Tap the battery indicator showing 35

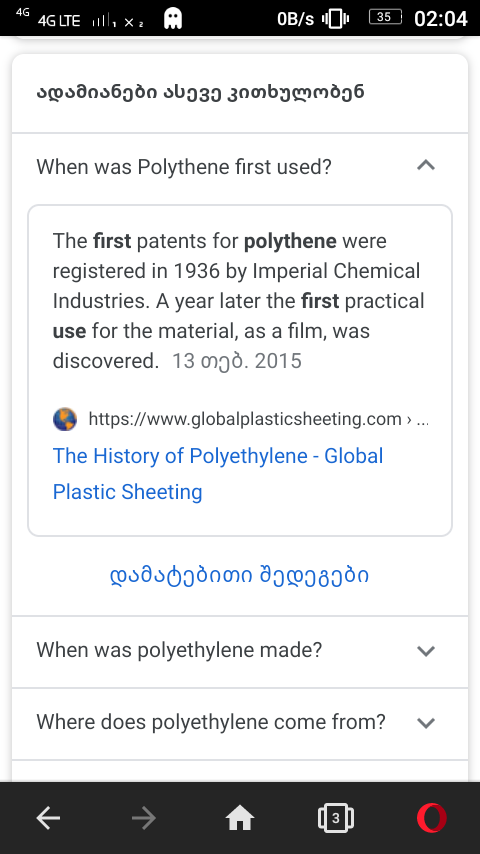[x=385, y=17]
